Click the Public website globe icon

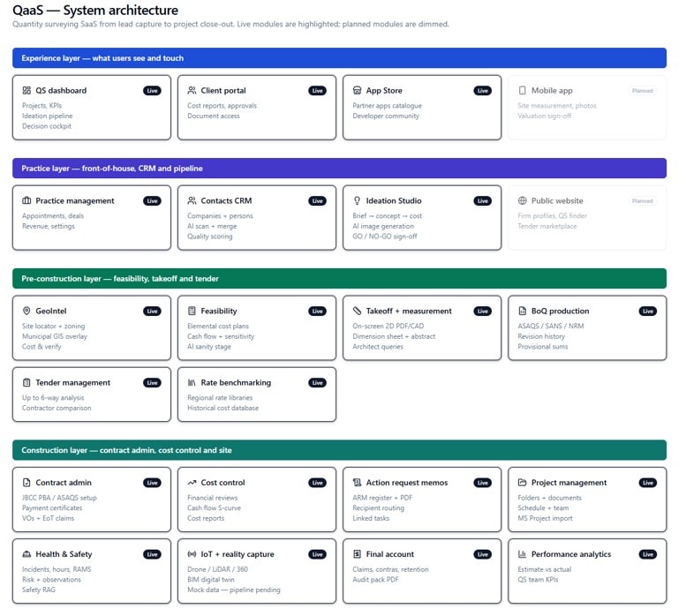click(523, 200)
